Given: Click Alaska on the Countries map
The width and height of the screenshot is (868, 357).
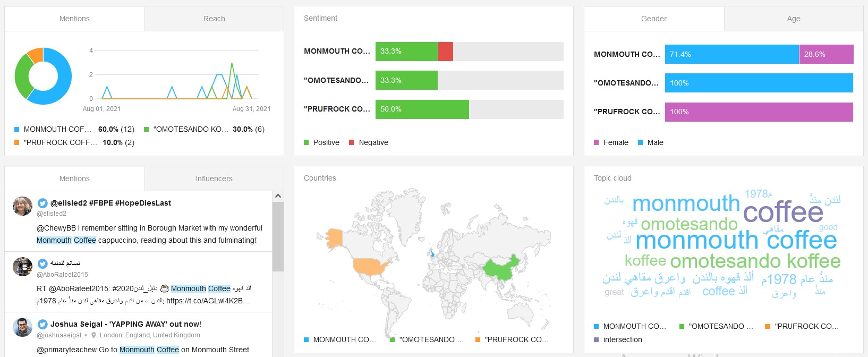Looking at the screenshot, I should (335, 238).
